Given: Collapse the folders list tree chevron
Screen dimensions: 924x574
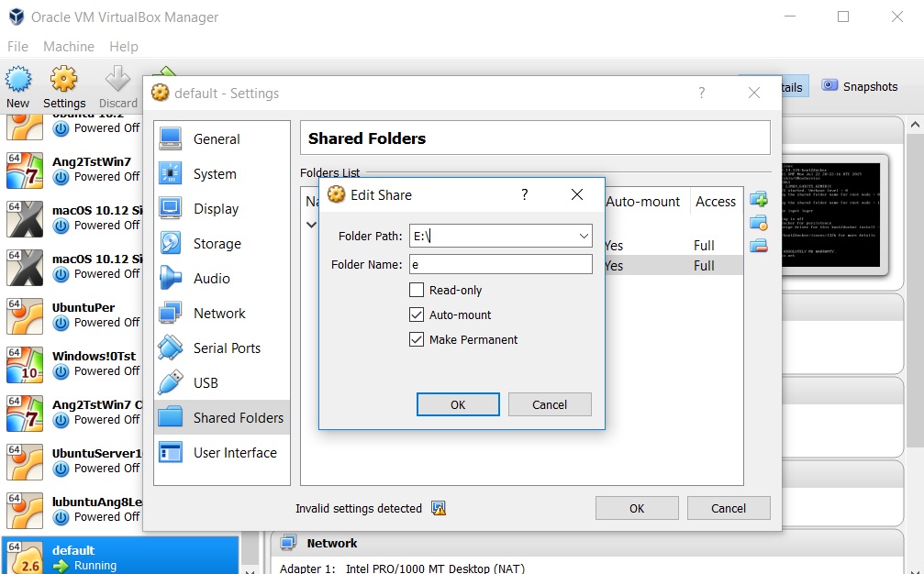Looking at the screenshot, I should (x=312, y=225).
